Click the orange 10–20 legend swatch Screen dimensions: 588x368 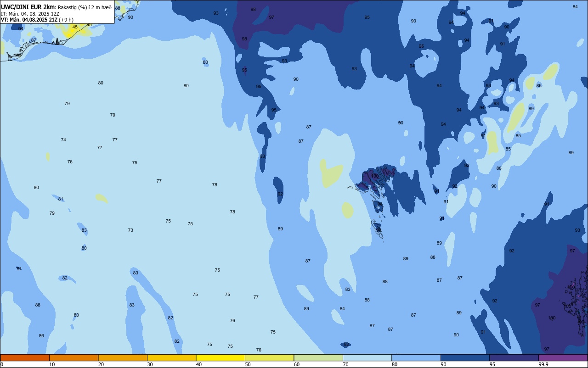tap(73, 358)
